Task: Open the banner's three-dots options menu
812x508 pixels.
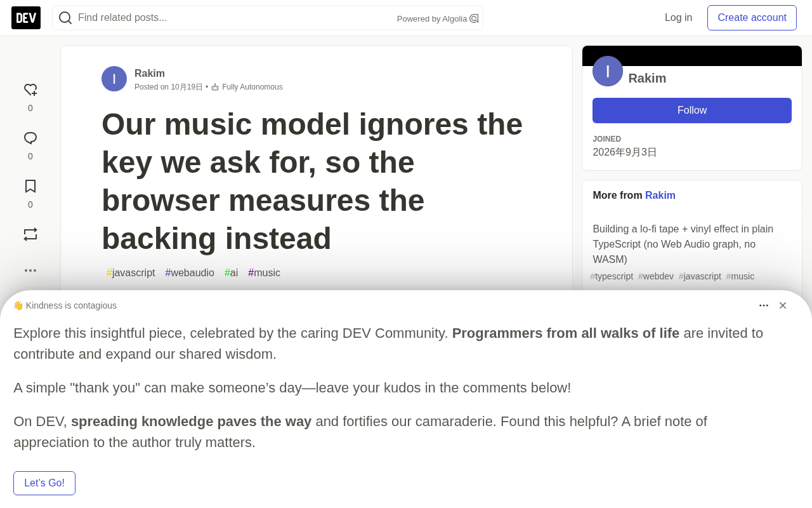Action: pos(764,305)
